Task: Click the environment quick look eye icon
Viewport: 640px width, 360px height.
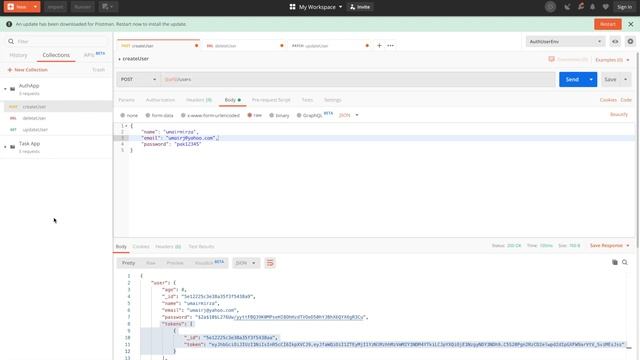Action: coord(615,41)
